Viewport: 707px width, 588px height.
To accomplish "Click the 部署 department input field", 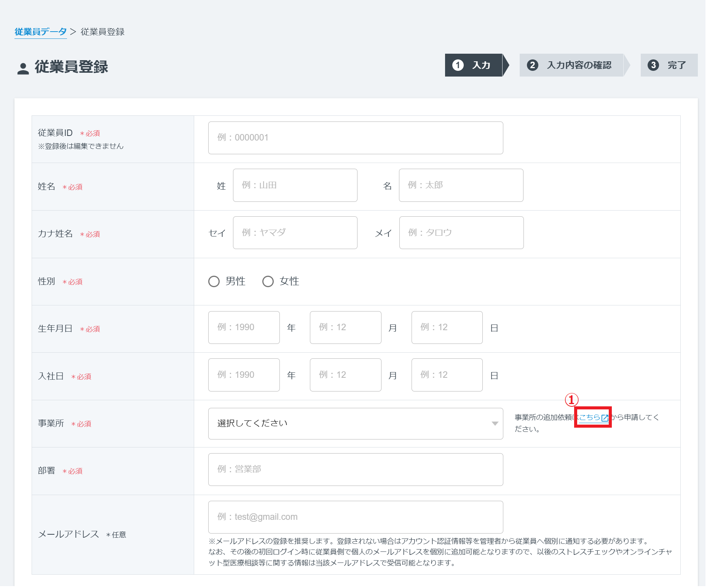I will 355,470.
